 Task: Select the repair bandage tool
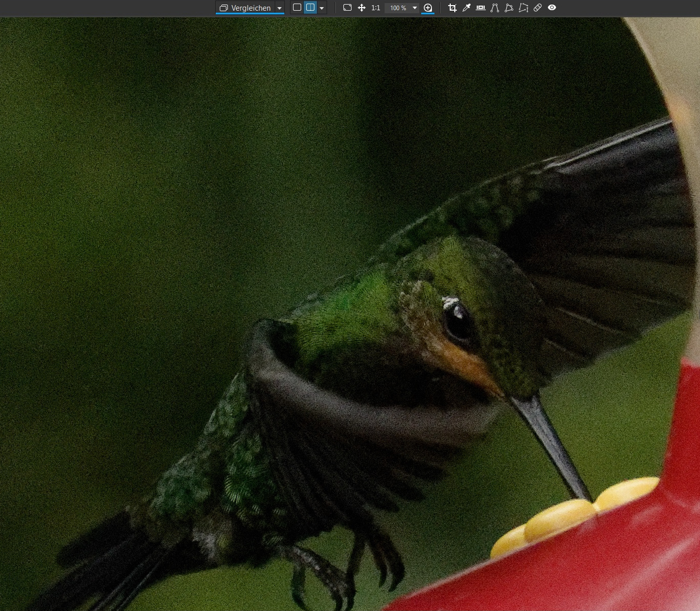point(538,8)
